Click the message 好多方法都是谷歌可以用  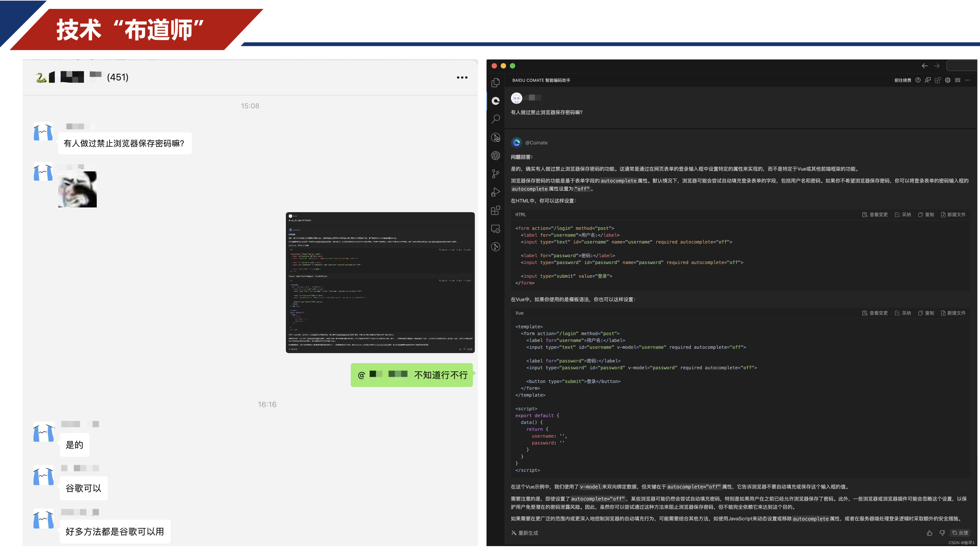115,532
